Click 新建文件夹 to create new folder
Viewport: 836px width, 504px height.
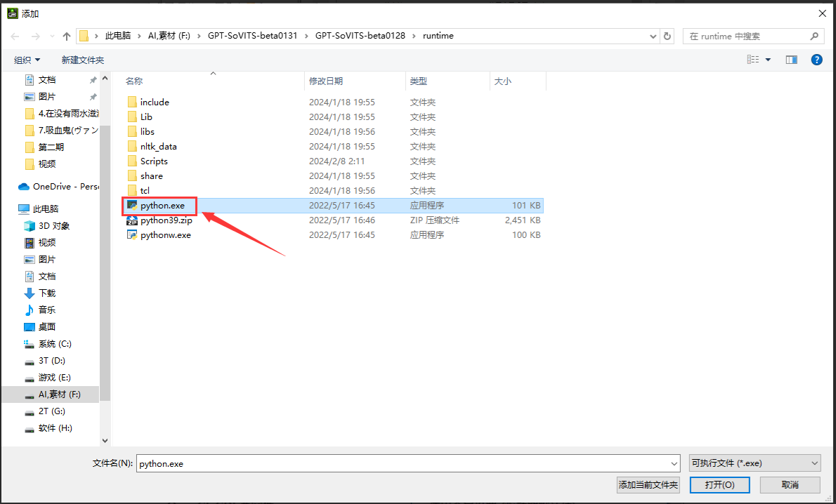[x=82, y=60]
